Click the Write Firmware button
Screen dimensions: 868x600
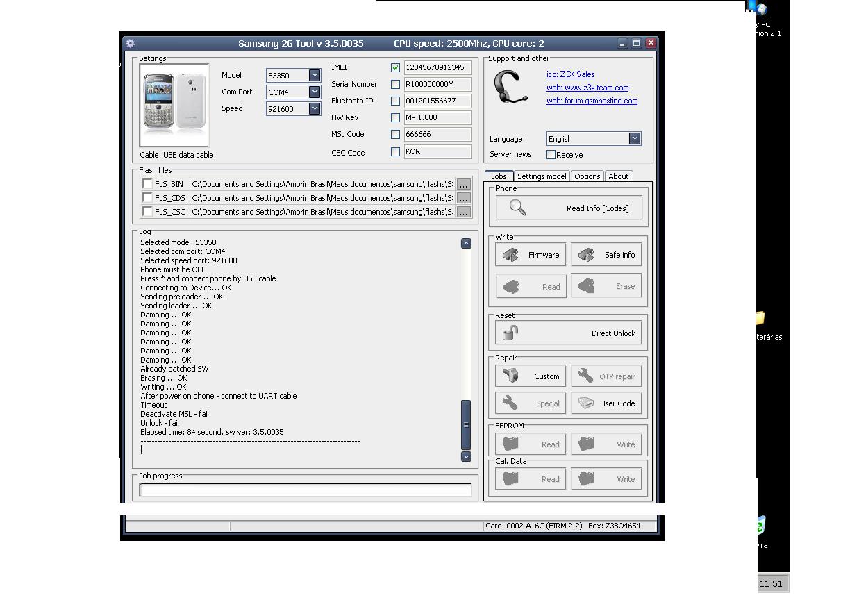tap(531, 255)
